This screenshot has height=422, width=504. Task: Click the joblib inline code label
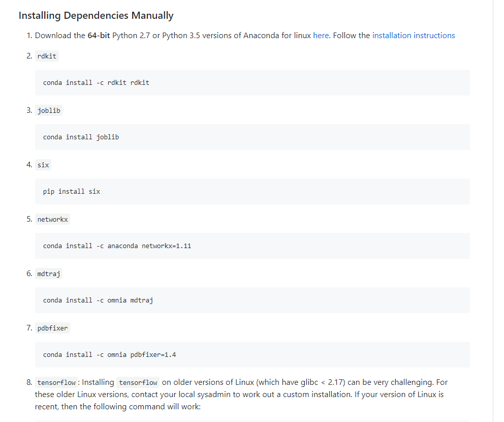[49, 110]
